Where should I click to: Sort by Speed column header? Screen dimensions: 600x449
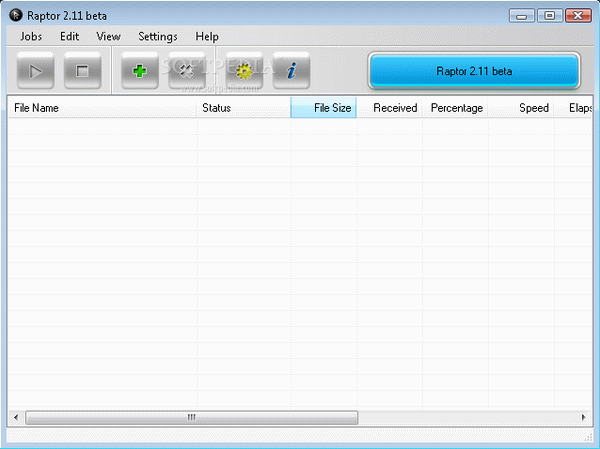(520, 108)
